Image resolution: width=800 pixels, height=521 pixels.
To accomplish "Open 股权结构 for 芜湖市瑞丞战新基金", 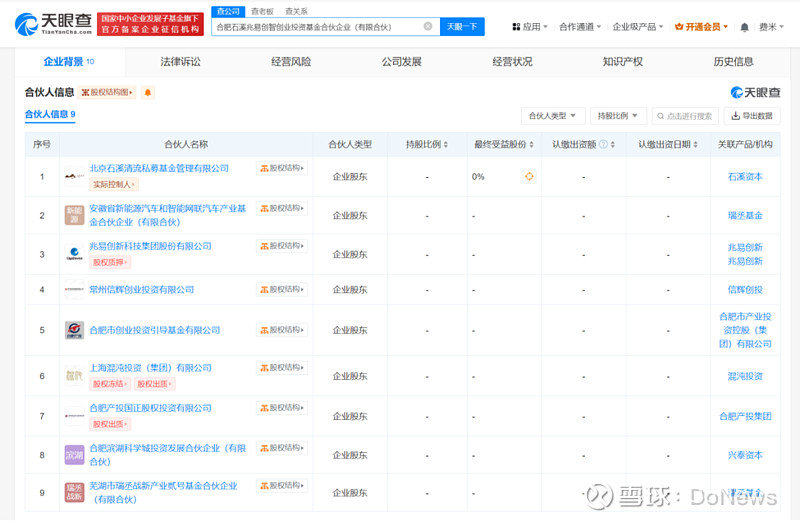I will pos(282,485).
